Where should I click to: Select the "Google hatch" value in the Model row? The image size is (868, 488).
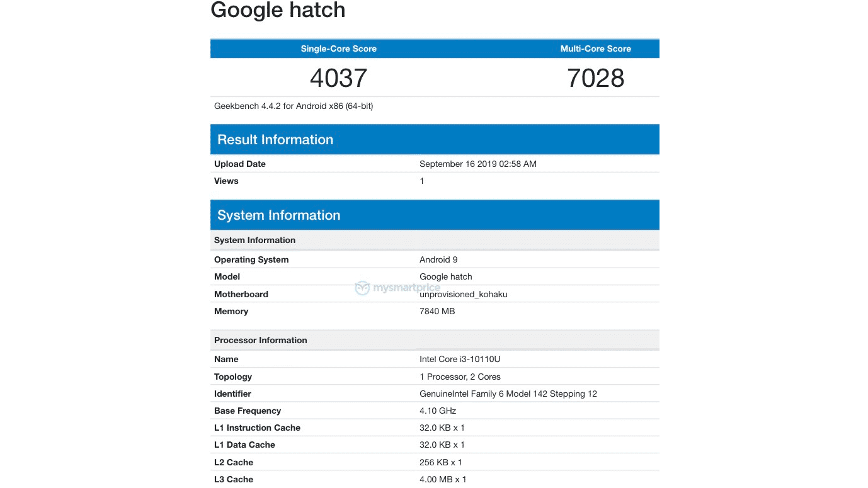pos(446,276)
